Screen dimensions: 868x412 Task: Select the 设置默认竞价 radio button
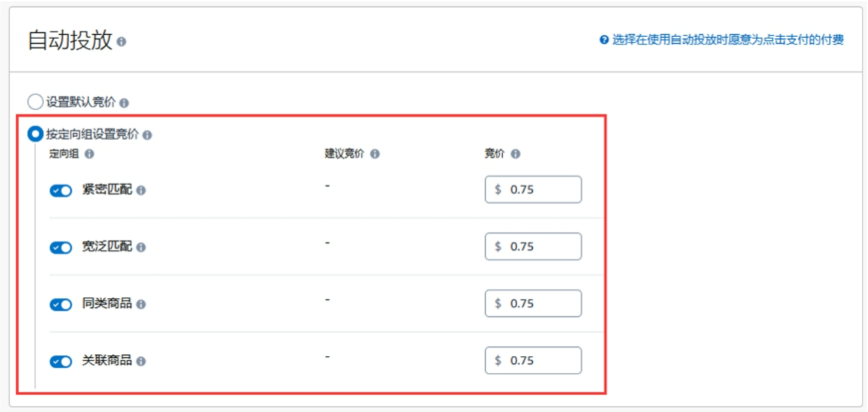[x=35, y=103]
